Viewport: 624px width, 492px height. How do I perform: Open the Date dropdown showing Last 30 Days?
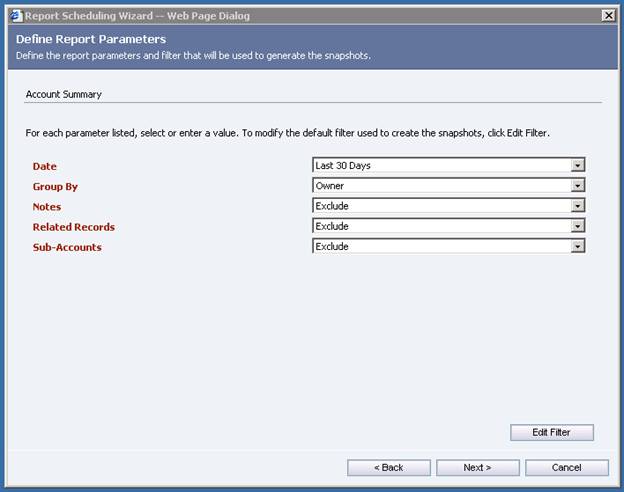tap(448, 165)
